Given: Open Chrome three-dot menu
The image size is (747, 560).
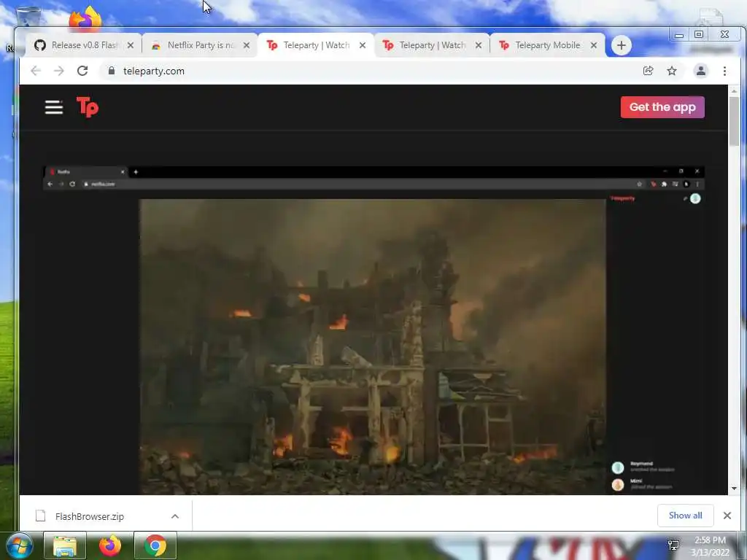Looking at the screenshot, I should 724,71.
